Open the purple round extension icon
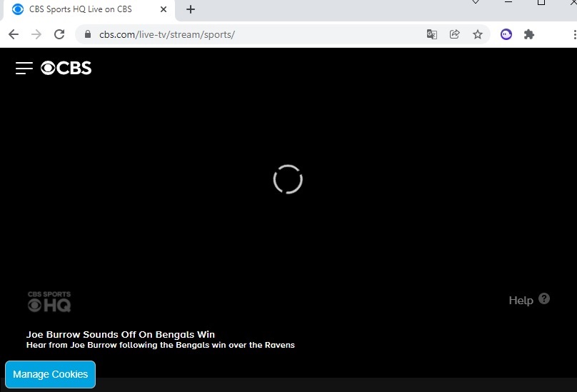577x392 pixels. pyautogui.click(x=506, y=34)
